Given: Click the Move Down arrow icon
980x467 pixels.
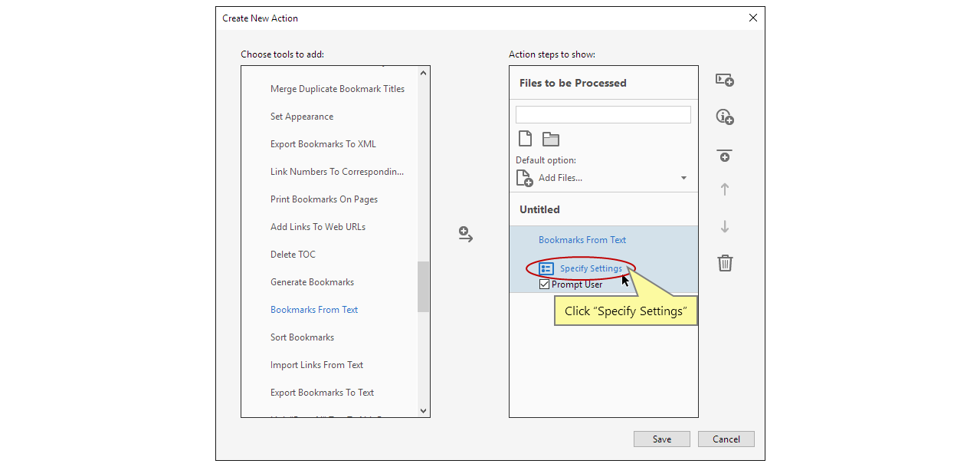Looking at the screenshot, I should (x=725, y=227).
